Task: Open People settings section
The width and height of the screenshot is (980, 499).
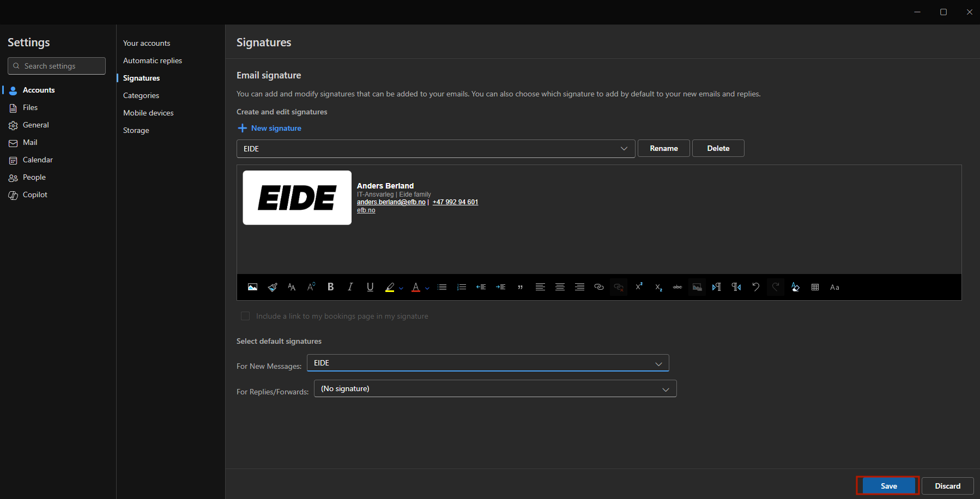Action: (34, 177)
